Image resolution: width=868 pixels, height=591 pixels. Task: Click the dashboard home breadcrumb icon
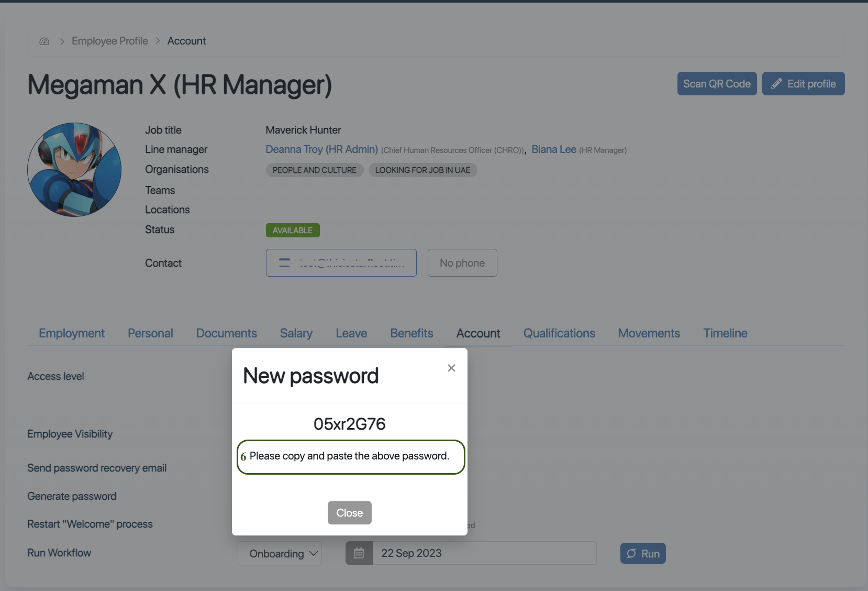pyautogui.click(x=44, y=41)
